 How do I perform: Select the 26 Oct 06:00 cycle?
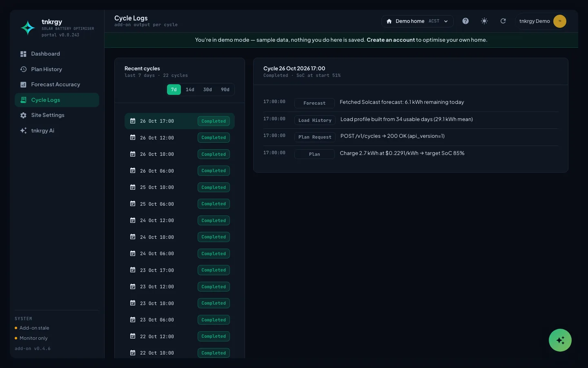(180, 171)
